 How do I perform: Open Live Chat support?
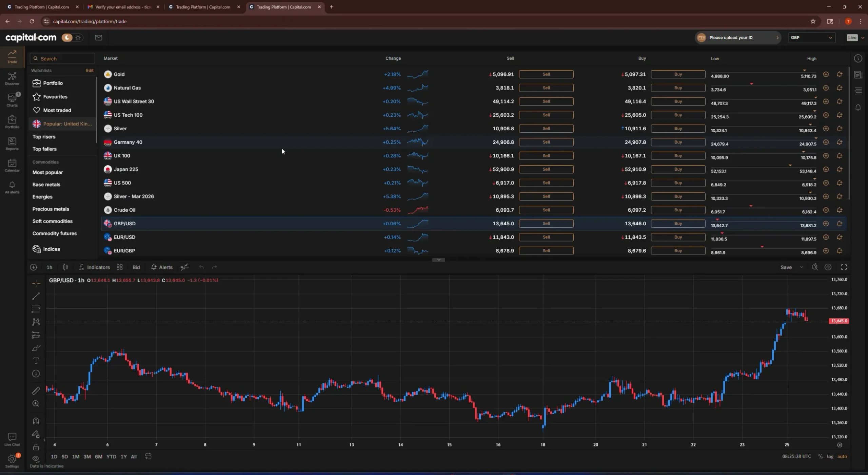point(12,440)
